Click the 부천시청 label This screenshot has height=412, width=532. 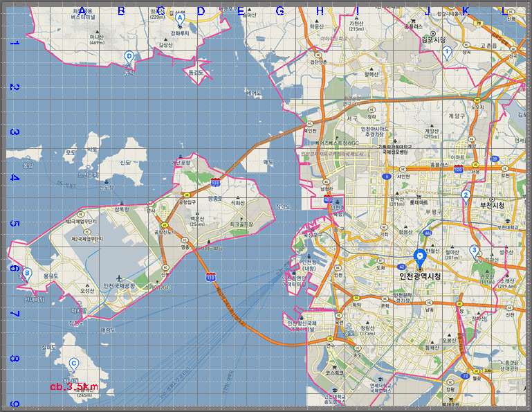(x=495, y=206)
